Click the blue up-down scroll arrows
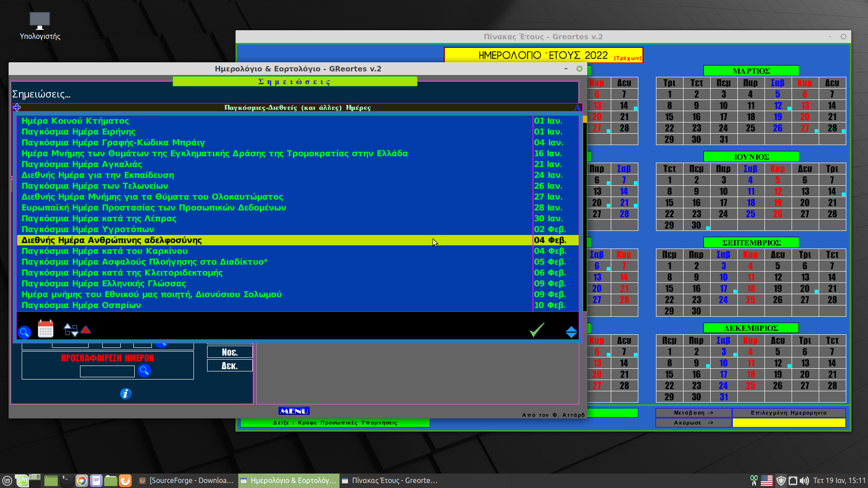 point(571,332)
